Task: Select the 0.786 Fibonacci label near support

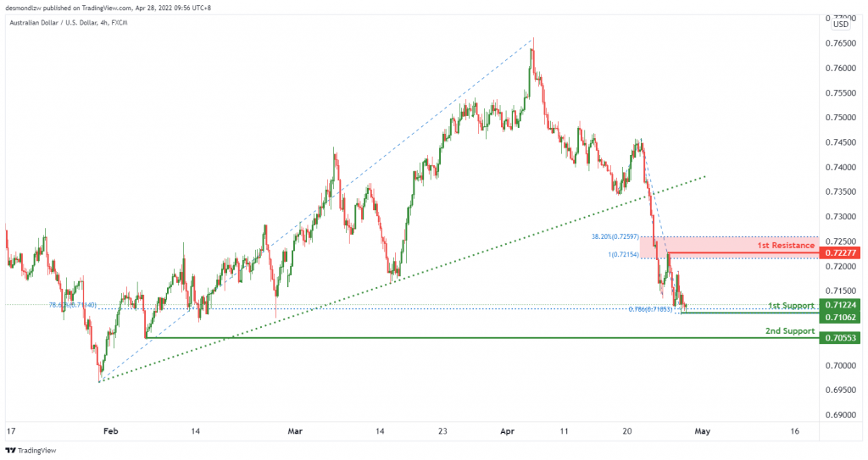Action: click(x=651, y=309)
